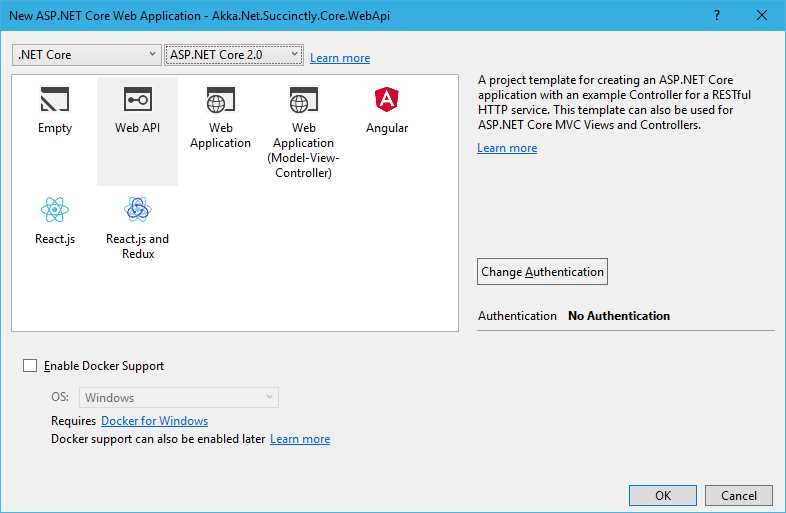Viewport: 786px width, 513px height.
Task: Click Learn more link beside version dropdown
Action: point(340,58)
